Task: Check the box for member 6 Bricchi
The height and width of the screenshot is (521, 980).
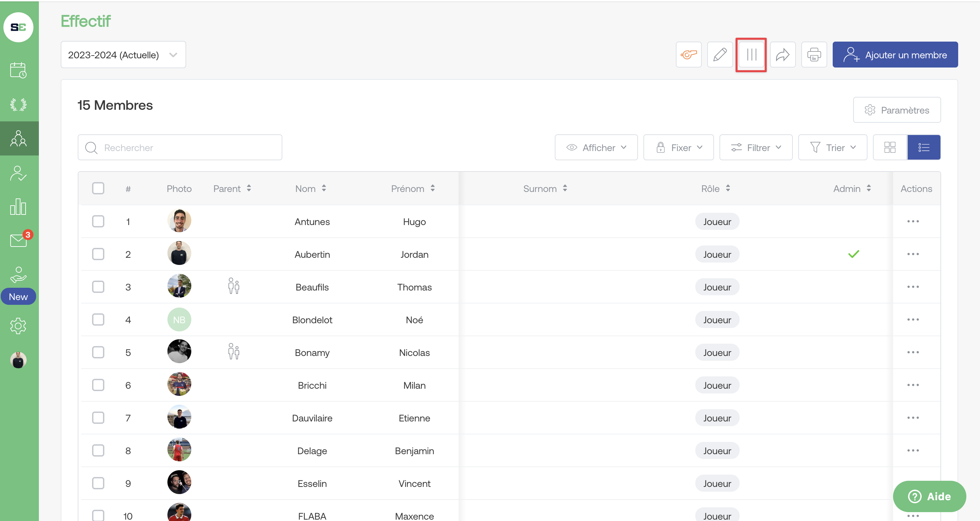Action: click(x=98, y=385)
